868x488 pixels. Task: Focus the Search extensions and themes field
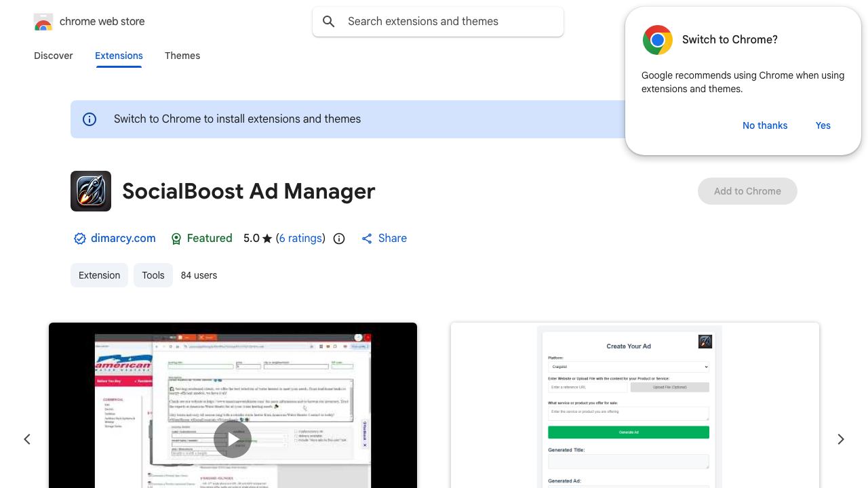438,22
